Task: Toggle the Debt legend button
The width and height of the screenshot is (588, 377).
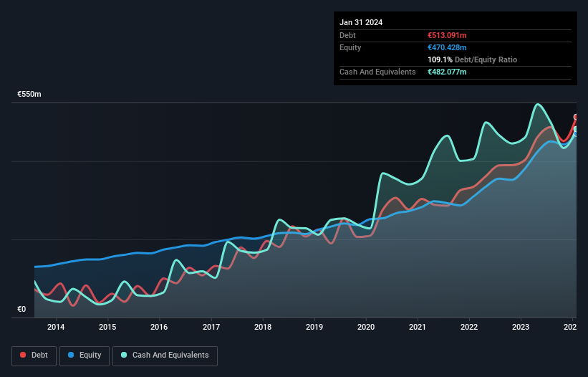Action: 34,355
